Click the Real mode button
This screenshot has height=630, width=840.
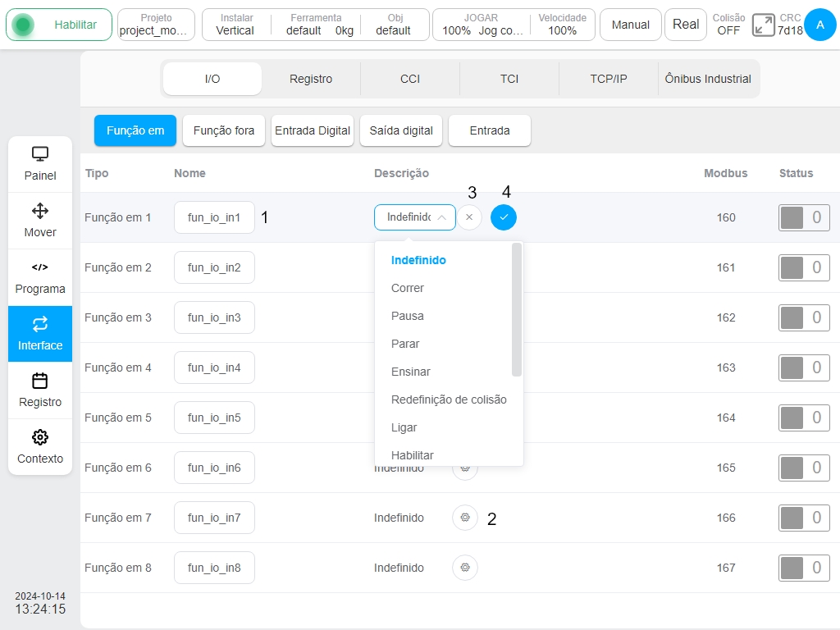click(x=686, y=25)
